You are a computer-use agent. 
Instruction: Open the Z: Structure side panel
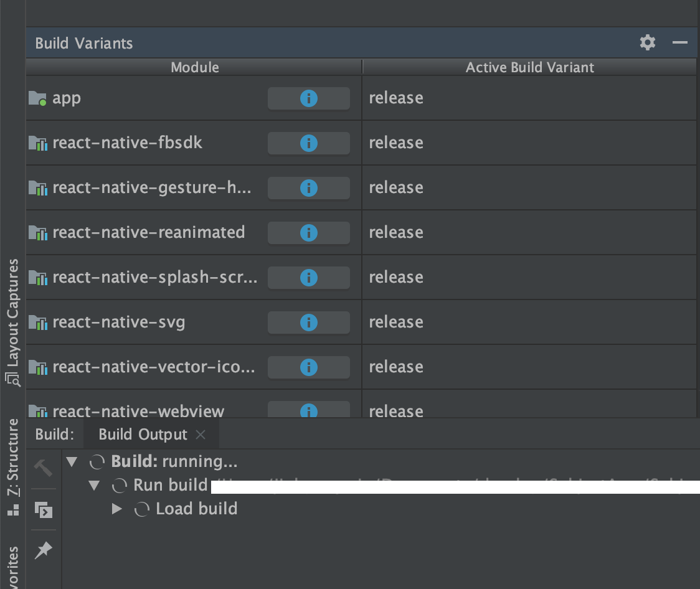point(12,467)
